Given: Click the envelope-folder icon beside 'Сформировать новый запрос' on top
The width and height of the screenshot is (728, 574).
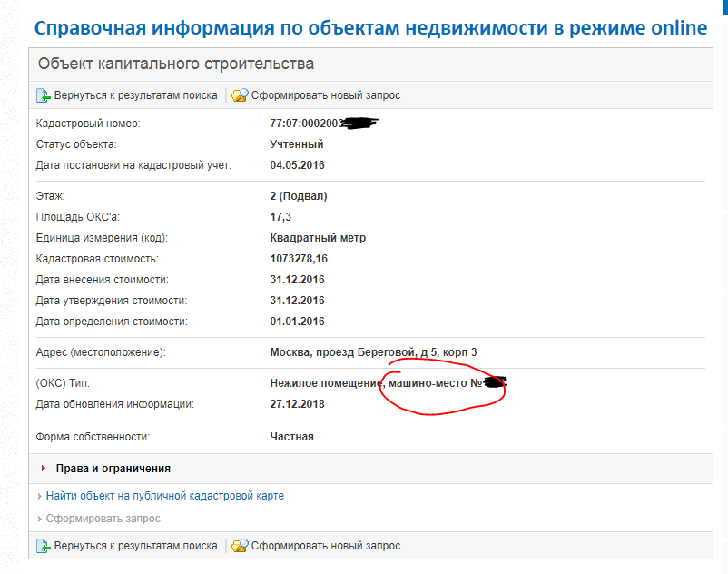Looking at the screenshot, I should click(238, 94).
